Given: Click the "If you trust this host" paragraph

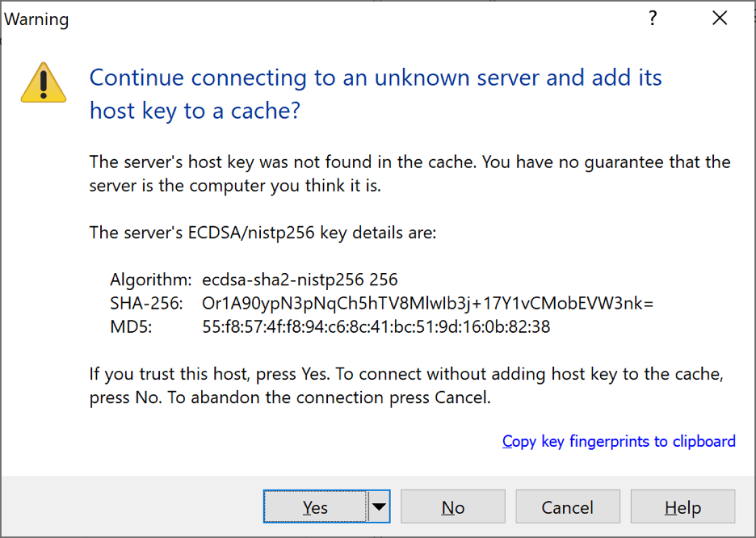Looking at the screenshot, I should (x=405, y=386).
